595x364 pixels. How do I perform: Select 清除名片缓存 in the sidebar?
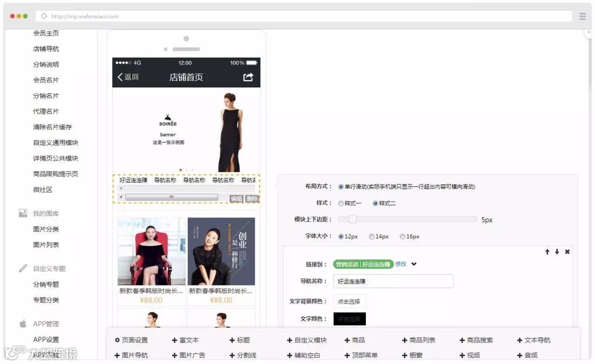[53, 127]
